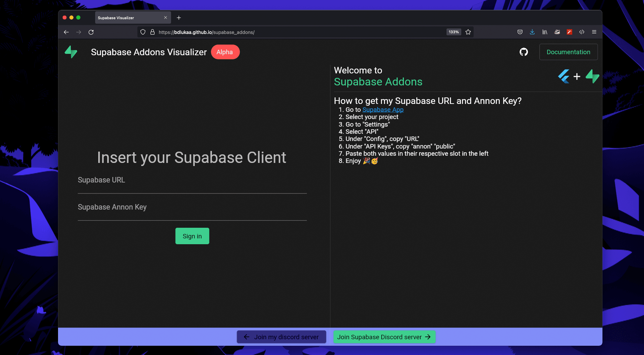Click the 133% zoom level indicator
This screenshot has height=355, width=644.
(x=453, y=32)
